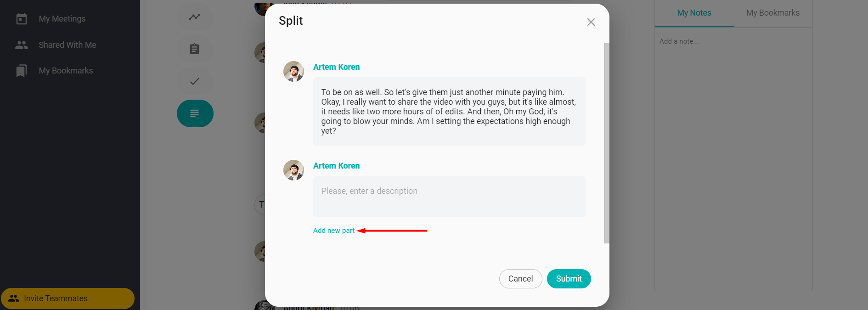Cancel the Split dialog
The width and height of the screenshot is (868, 310).
point(520,279)
